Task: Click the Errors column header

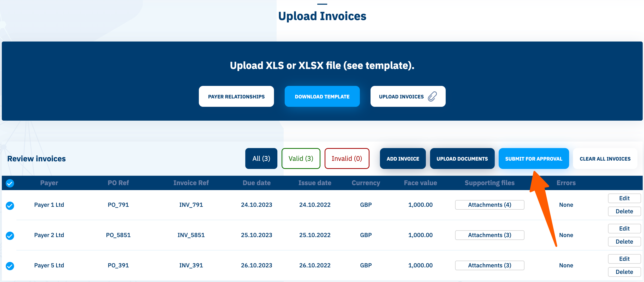Action: (x=566, y=183)
